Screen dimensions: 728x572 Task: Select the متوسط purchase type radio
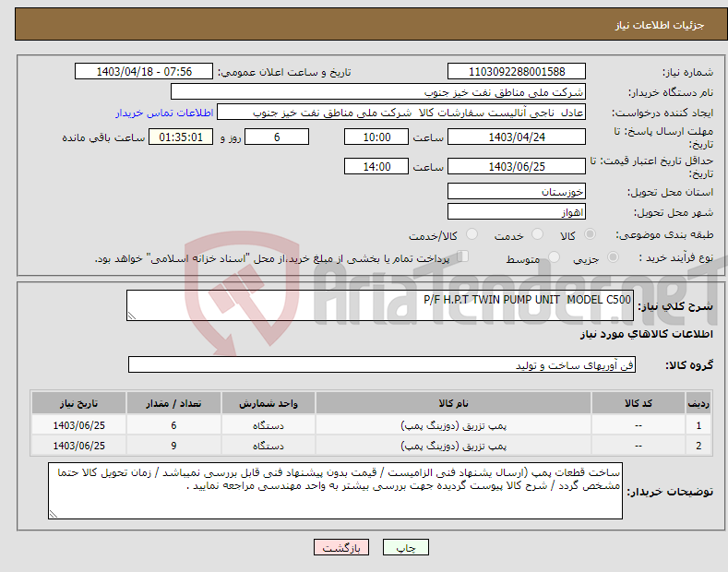[554, 257]
